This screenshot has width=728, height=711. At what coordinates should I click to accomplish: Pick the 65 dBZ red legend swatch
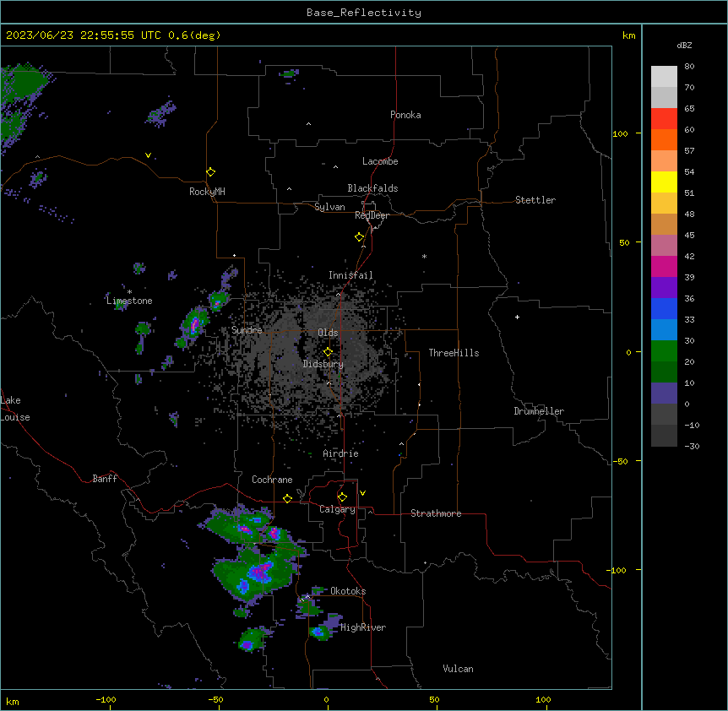tap(664, 118)
